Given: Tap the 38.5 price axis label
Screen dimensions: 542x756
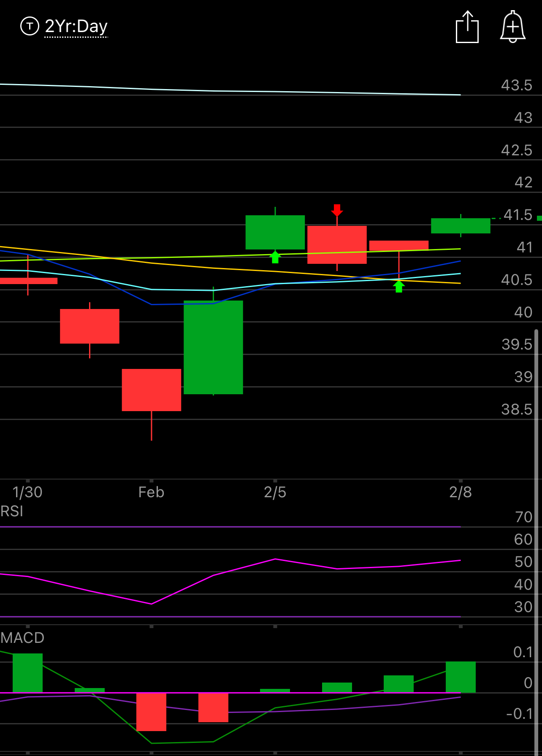Looking at the screenshot, I should click(x=517, y=409).
